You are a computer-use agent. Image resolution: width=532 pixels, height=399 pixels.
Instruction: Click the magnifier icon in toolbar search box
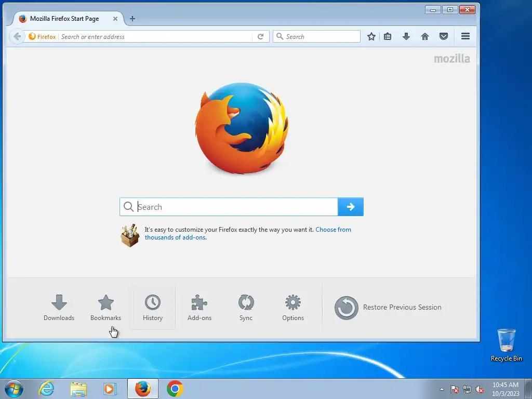click(280, 36)
